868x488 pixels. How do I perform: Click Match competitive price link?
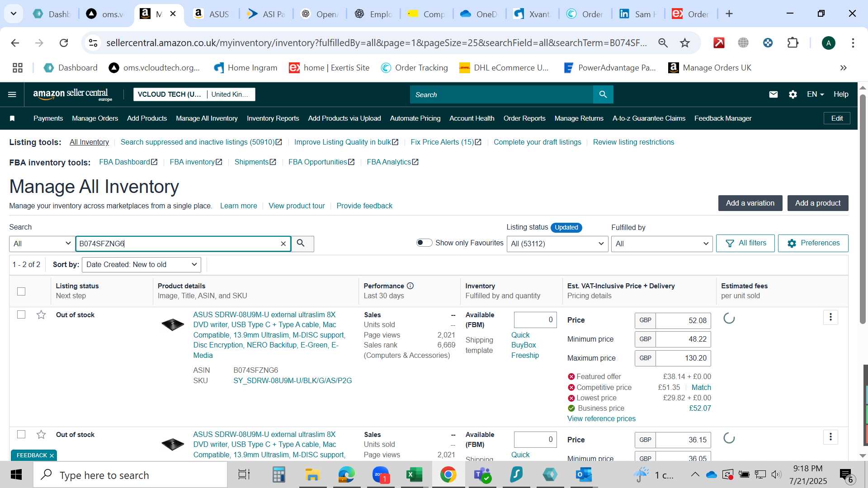pyautogui.click(x=701, y=388)
